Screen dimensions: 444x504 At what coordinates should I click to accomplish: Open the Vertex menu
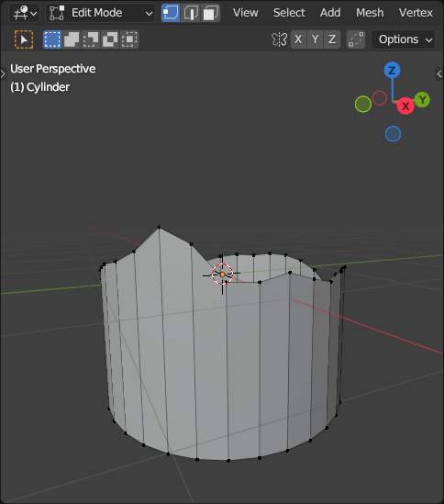click(416, 13)
